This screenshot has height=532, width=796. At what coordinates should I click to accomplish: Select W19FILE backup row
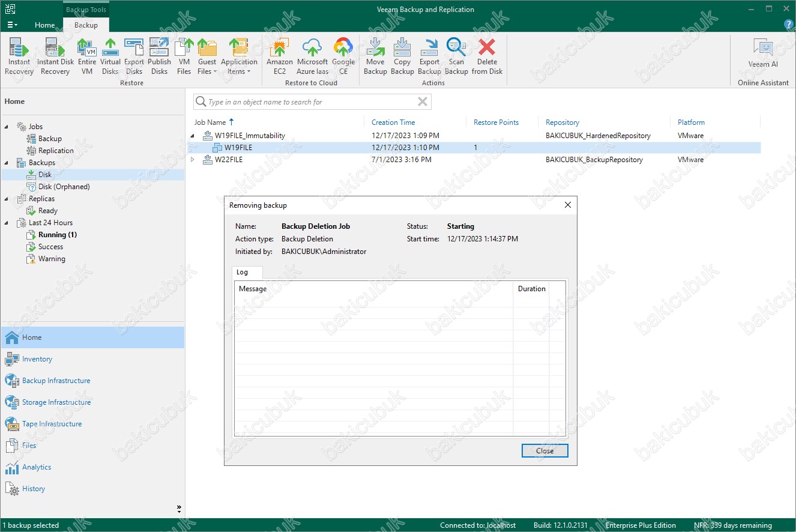474,148
